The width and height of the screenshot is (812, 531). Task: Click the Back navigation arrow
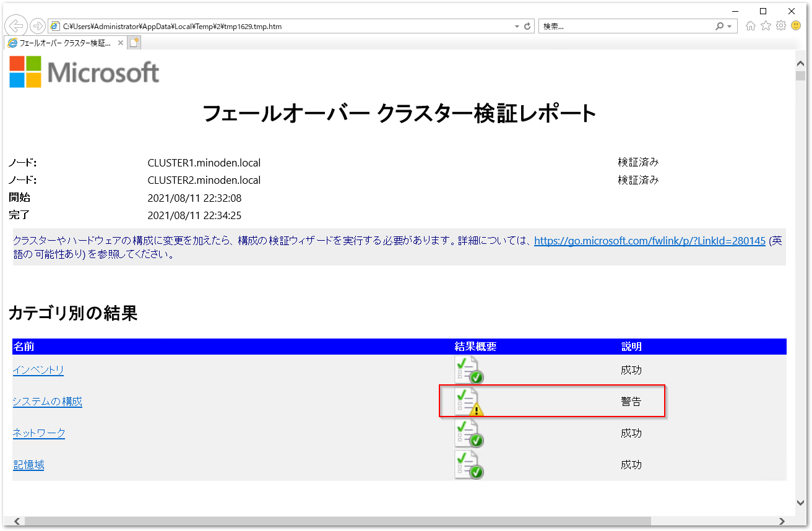[15, 25]
